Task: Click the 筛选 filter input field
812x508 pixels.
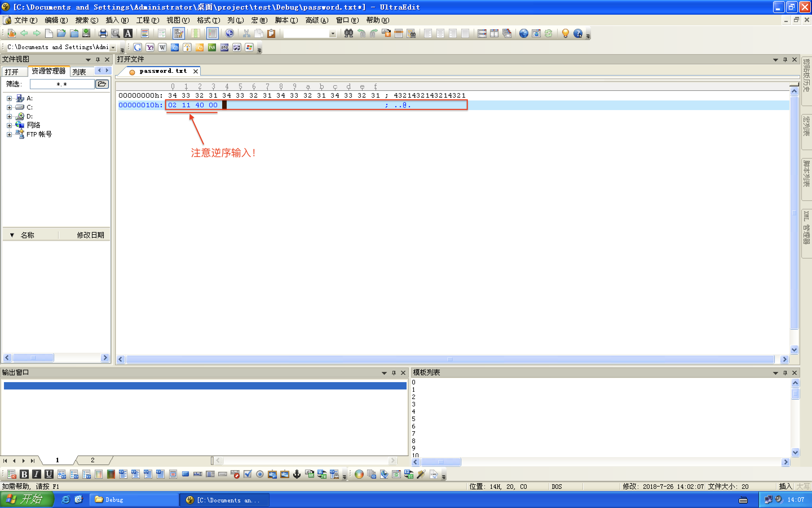Action: 62,84
